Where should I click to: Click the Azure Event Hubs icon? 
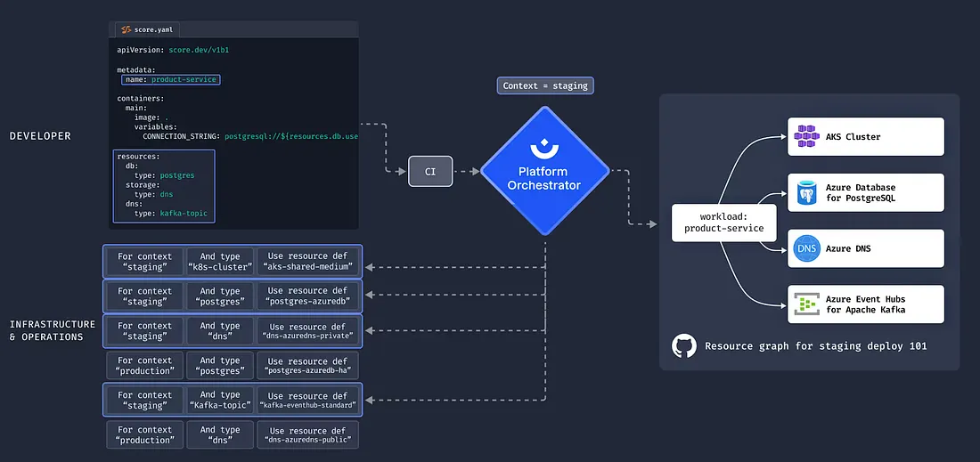click(x=806, y=304)
